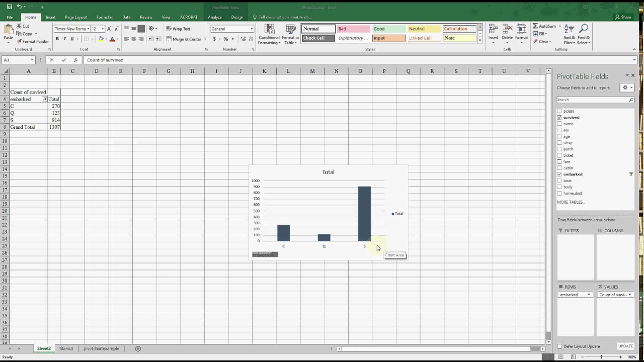Apply the Neutral cell style swatch
The image size is (644, 362).
click(x=424, y=29)
